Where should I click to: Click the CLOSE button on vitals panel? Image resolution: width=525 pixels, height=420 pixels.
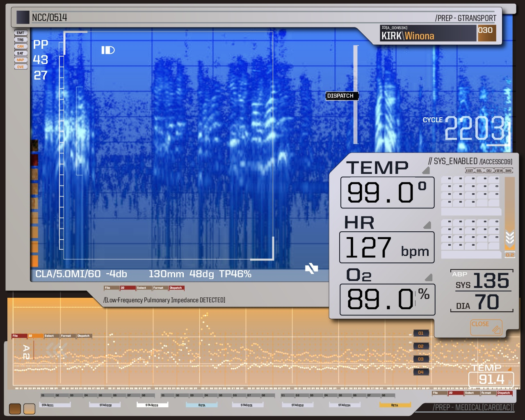coord(486,328)
